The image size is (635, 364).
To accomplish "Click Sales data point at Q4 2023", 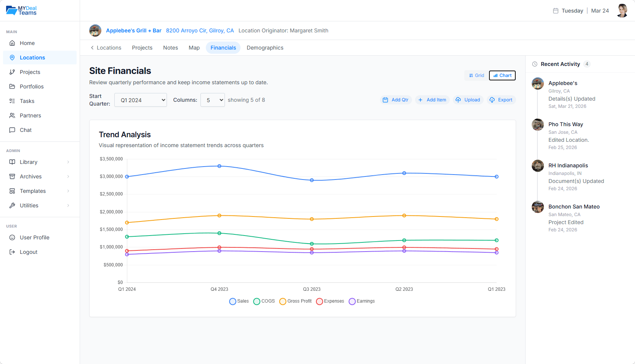I will pyautogui.click(x=219, y=166).
